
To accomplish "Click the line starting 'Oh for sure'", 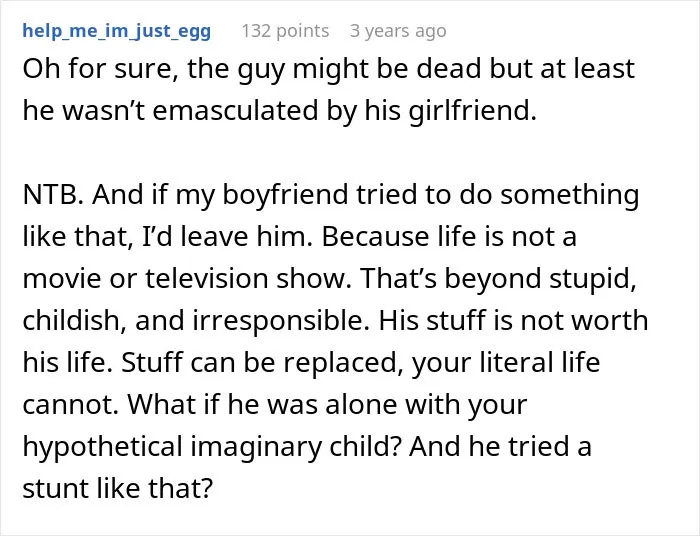I will (328, 69).
